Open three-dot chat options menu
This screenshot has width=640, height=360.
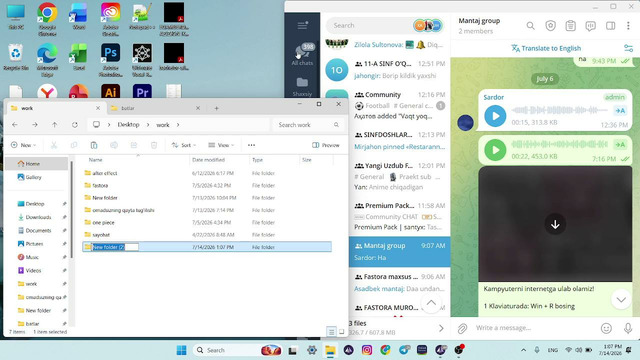pyautogui.click(x=628, y=26)
